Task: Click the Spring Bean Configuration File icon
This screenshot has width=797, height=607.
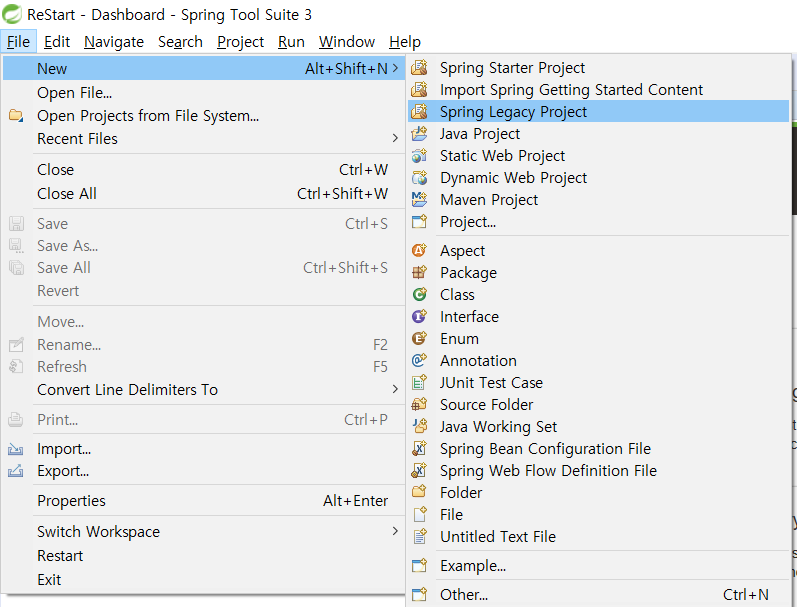Action: pyautogui.click(x=419, y=448)
